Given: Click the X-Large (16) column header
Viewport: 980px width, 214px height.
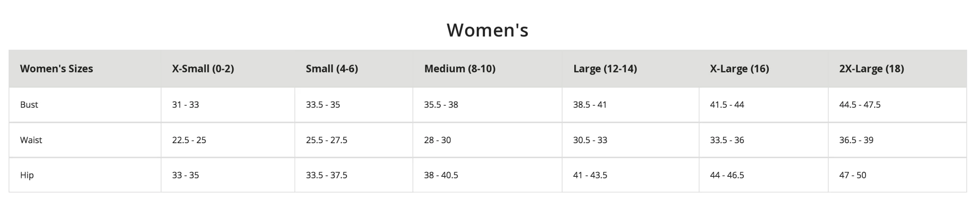Looking at the screenshot, I should 739,69.
